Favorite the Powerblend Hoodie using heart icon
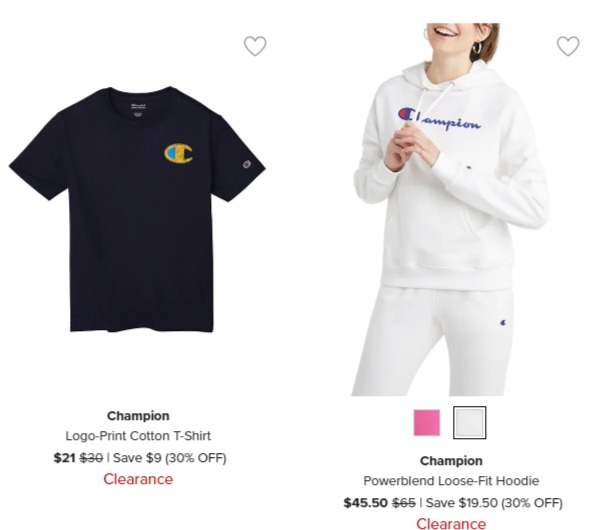This screenshot has height=530, width=606. pos(568,46)
